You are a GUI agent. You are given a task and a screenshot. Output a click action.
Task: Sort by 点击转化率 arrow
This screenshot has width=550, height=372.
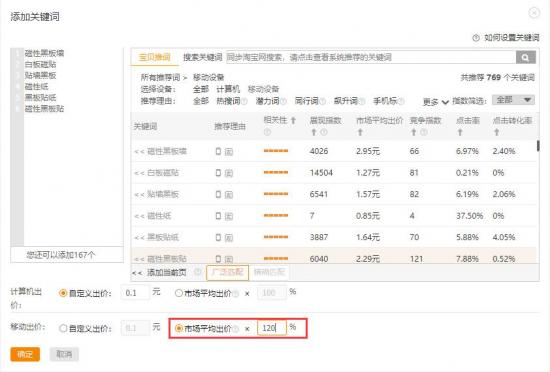pos(496,132)
